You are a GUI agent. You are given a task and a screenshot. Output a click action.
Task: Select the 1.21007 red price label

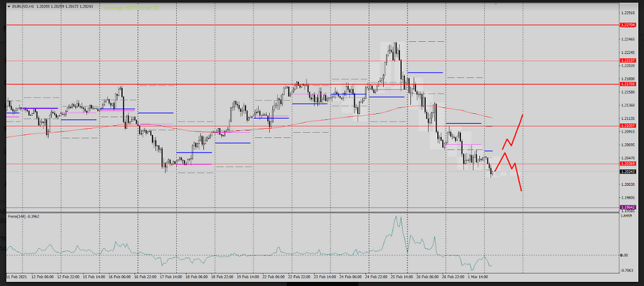(627, 126)
